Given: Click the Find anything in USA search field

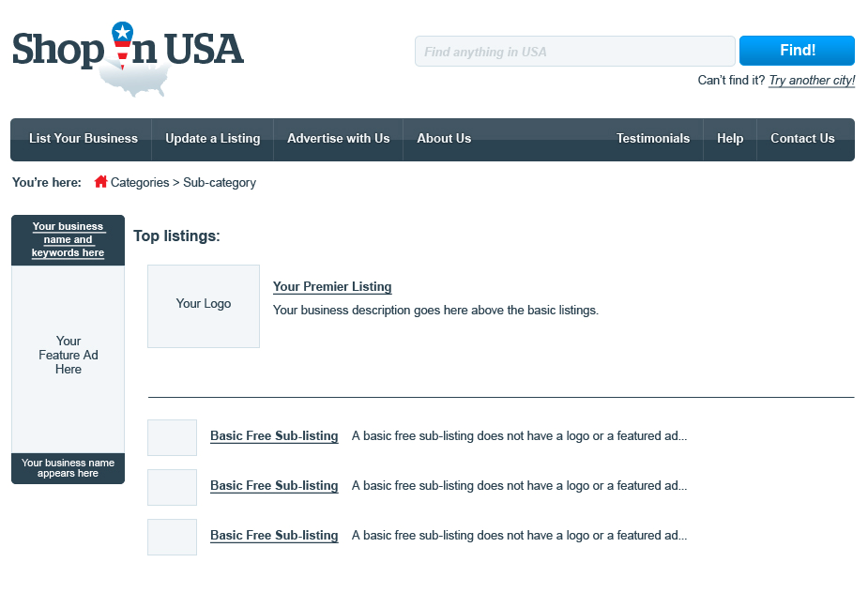Looking at the screenshot, I should 574,52.
